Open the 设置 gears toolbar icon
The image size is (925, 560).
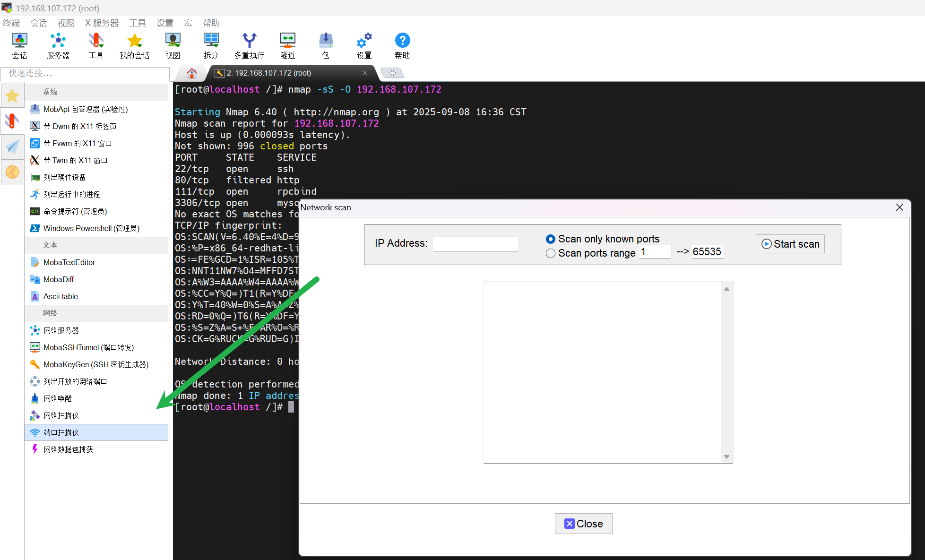click(364, 46)
